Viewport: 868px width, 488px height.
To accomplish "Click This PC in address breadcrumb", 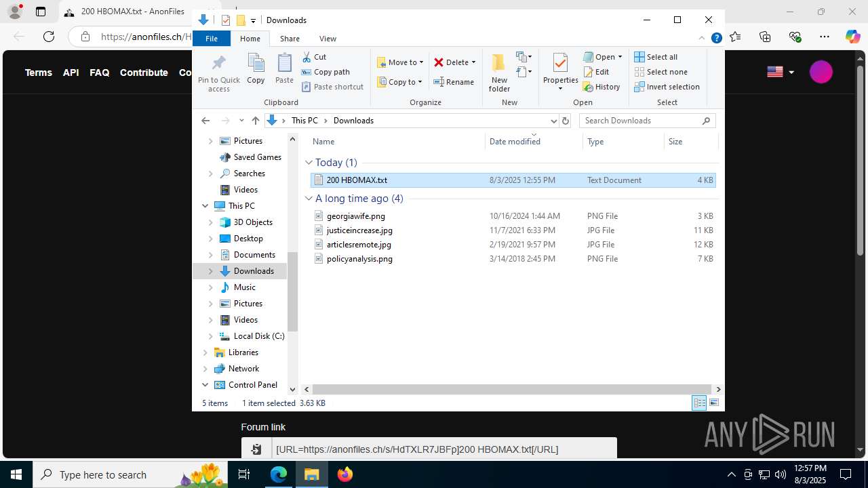I will pyautogui.click(x=304, y=121).
